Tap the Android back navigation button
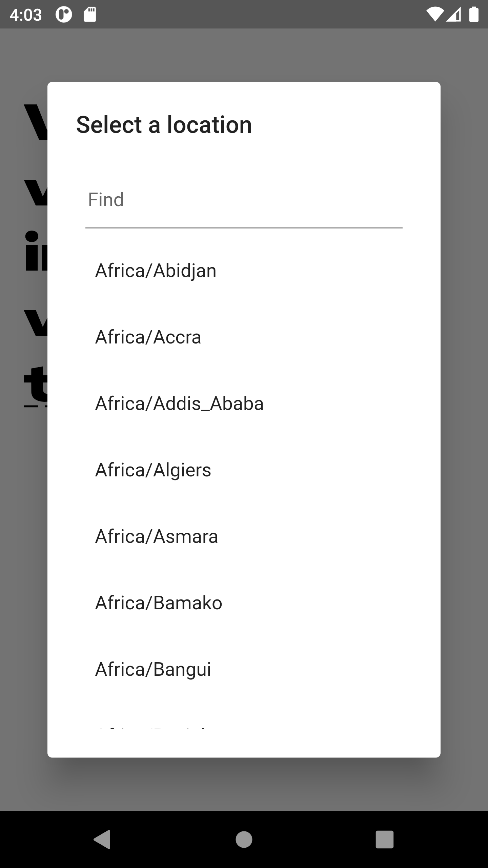This screenshot has height=868, width=488. click(x=102, y=839)
